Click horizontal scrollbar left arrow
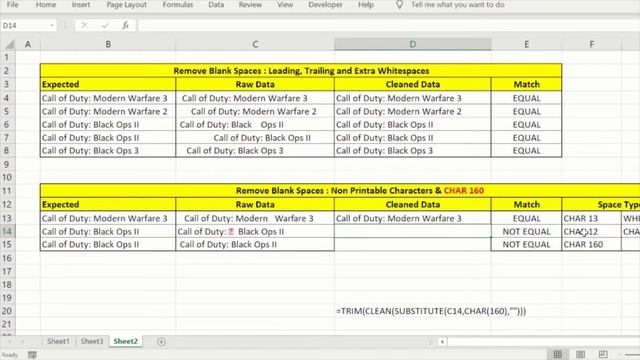The width and height of the screenshot is (640, 360). pyautogui.click(x=442, y=342)
